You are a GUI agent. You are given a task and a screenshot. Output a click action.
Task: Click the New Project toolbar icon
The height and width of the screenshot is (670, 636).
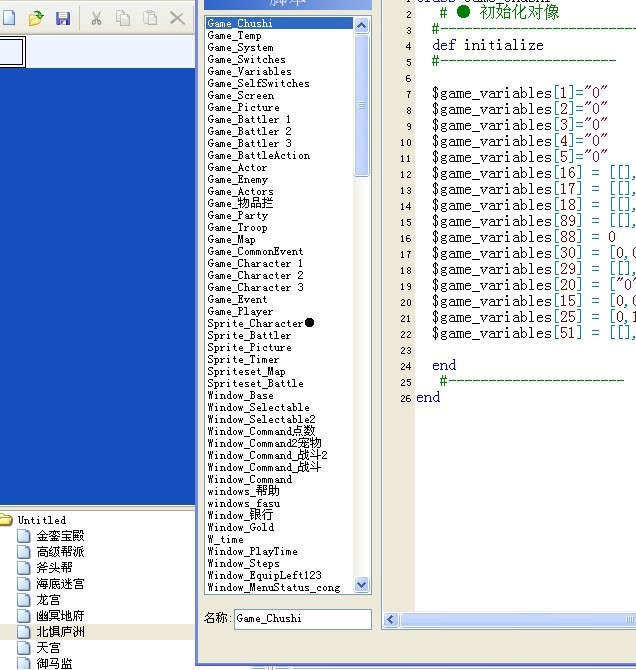pos(9,18)
